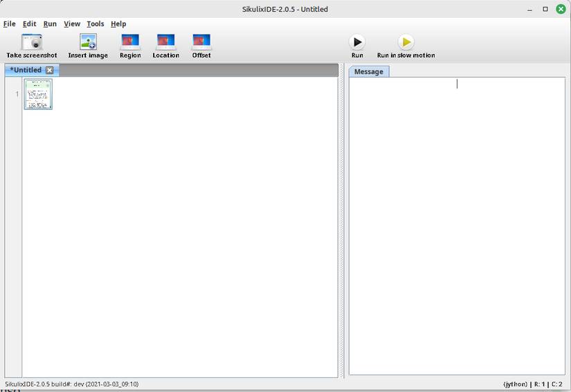Click the (jython) status bar indicator

tap(515, 384)
